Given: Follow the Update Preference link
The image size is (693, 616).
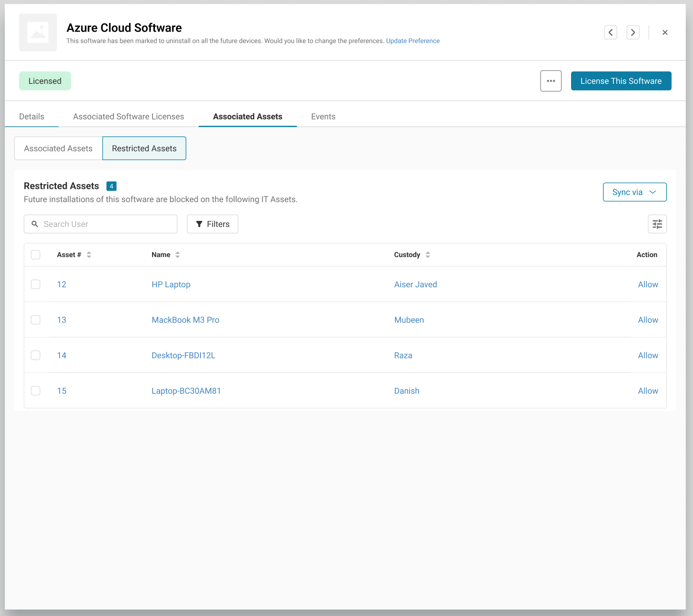Looking at the screenshot, I should pyautogui.click(x=412, y=41).
